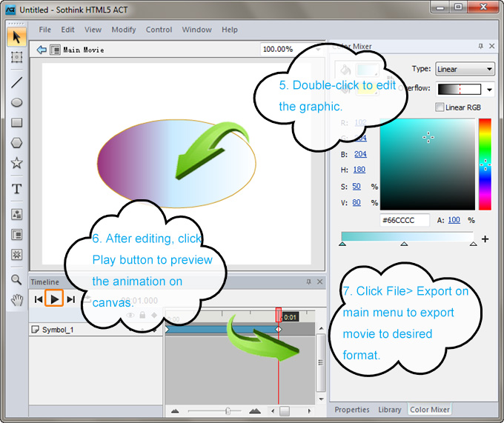Go to first frame in Timeline

coord(39,299)
